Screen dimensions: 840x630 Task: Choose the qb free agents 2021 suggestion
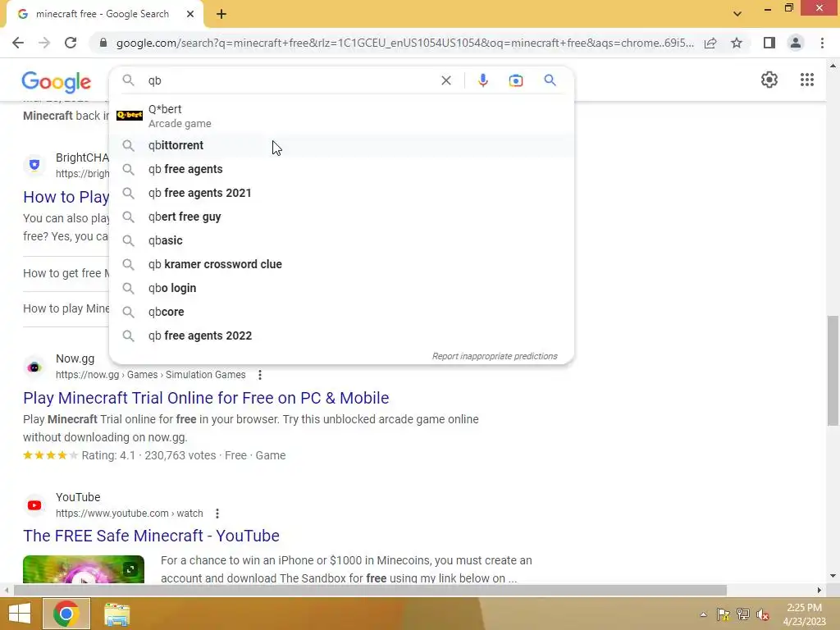tap(341, 193)
